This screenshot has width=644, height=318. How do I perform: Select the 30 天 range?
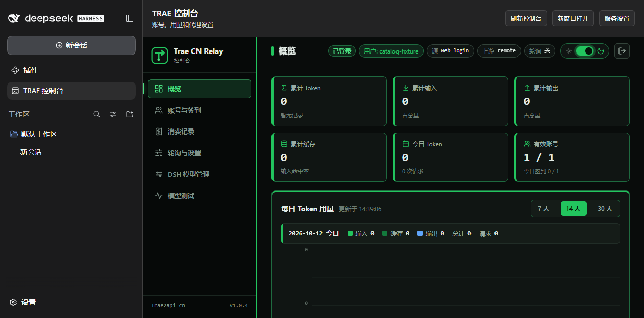coord(605,209)
